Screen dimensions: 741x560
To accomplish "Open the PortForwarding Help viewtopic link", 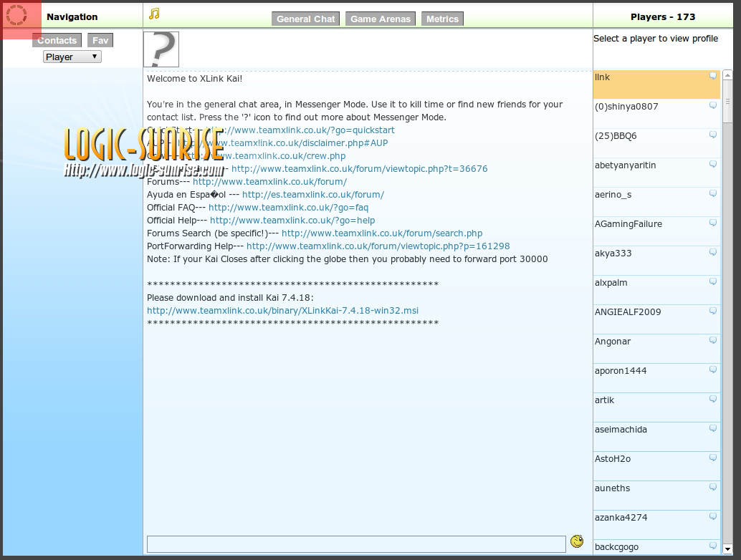I will (x=378, y=246).
